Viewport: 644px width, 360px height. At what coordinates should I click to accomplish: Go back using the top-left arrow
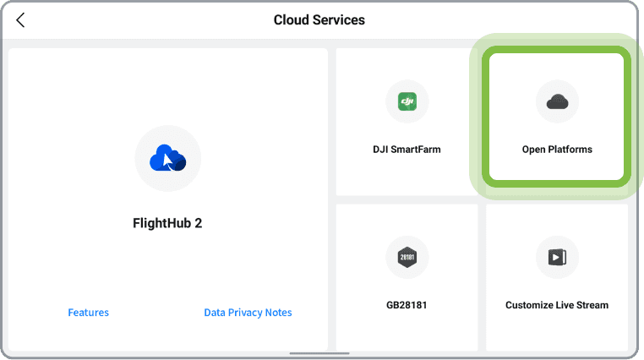click(x=20, y=19)
